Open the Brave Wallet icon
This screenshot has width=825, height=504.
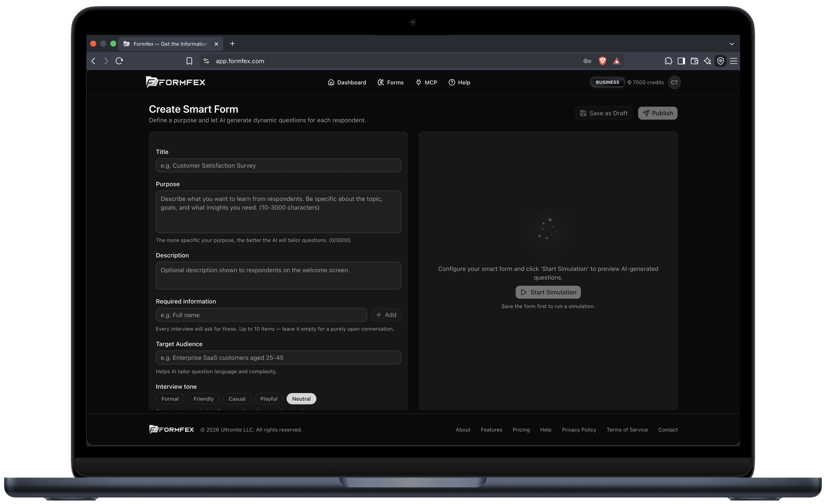pos(694,61)
